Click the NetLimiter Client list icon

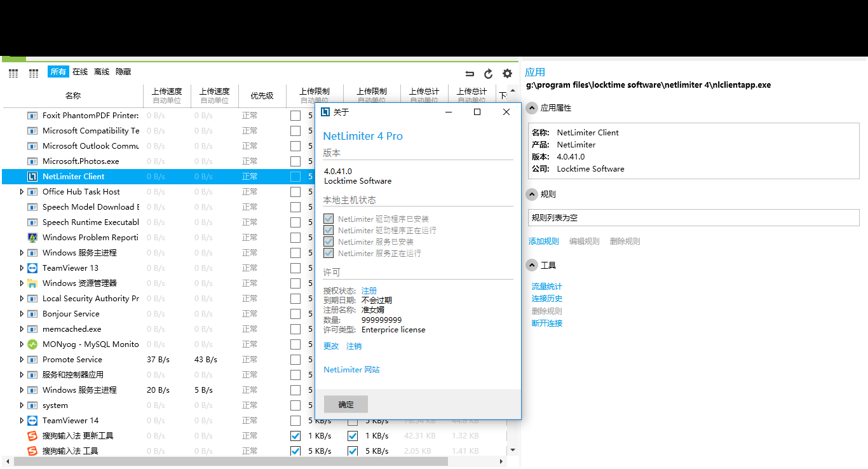(x=32, y=177)
